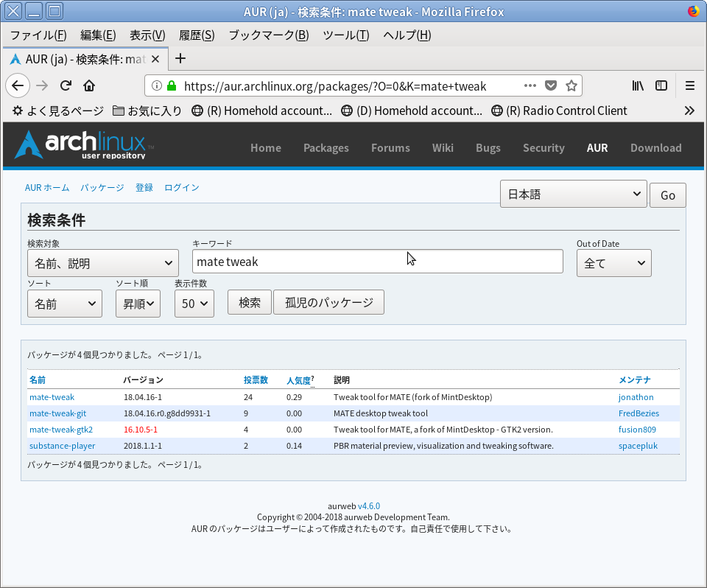Click the Arch Linux logo
The image size is (707, 588).
pos(84,145)
